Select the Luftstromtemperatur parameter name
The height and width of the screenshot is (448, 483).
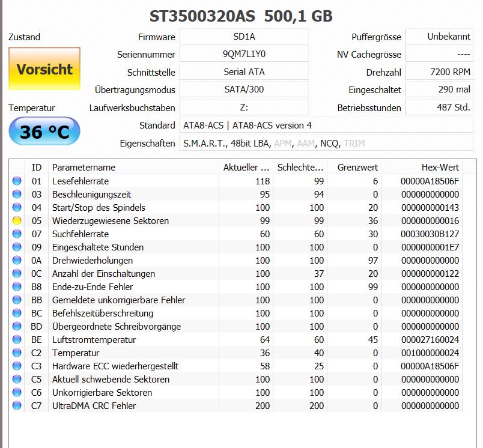click(94, 340)
